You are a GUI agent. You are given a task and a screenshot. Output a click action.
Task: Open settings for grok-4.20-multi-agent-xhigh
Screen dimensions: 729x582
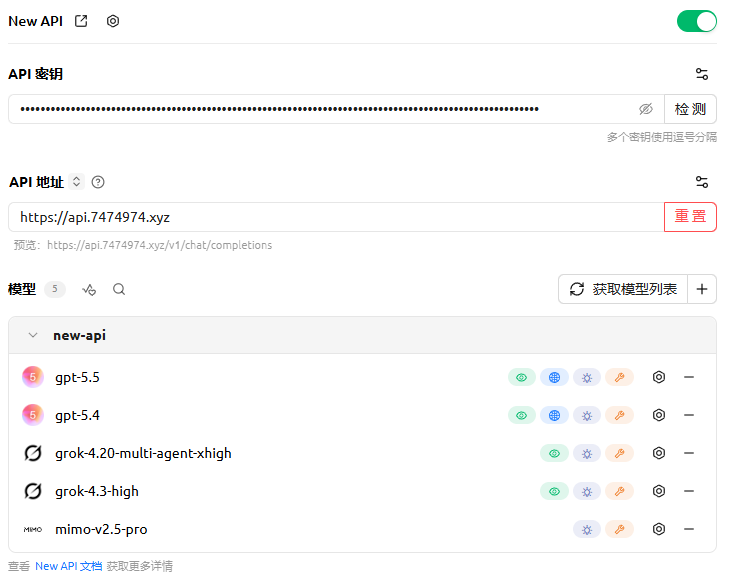click(x=659, y=453)
